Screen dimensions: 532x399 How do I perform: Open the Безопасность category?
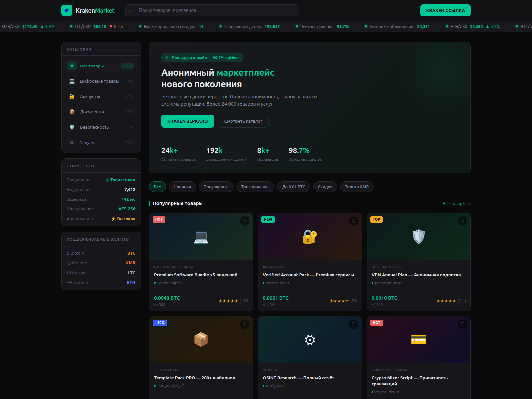click(101, 127)
